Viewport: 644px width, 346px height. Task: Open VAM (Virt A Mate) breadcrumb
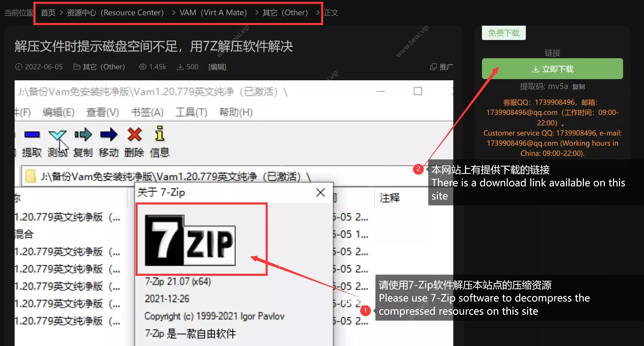click(213, 13)
